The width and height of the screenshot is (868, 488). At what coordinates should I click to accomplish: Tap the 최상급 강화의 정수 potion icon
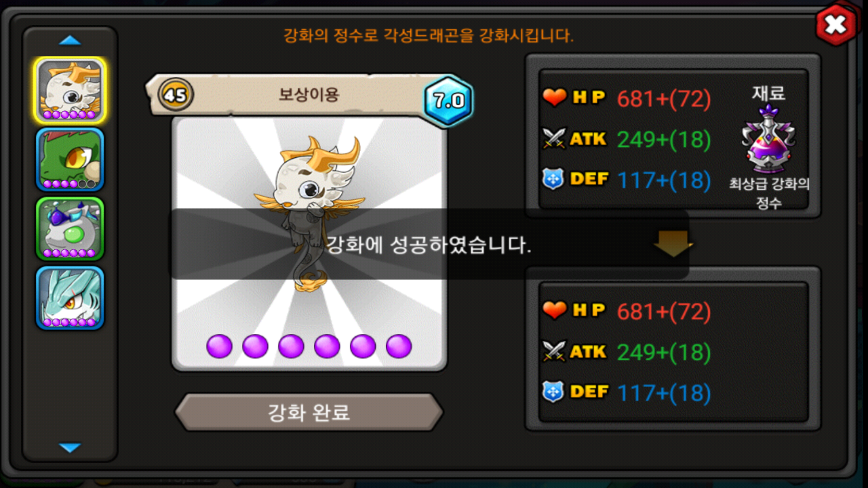pyautogui.click(x=769, y=138)
